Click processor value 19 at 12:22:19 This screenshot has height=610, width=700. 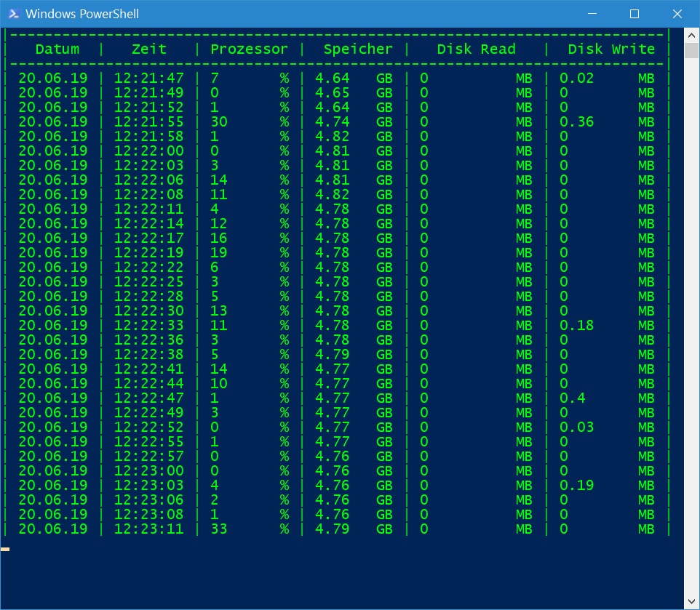pyautogui.click(x=219, y=252)
